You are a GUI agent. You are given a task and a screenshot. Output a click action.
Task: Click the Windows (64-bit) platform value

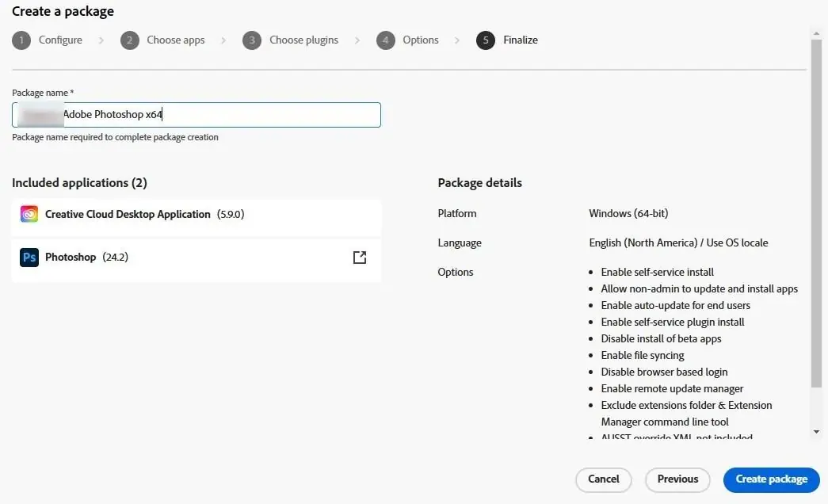pos(628,213)
